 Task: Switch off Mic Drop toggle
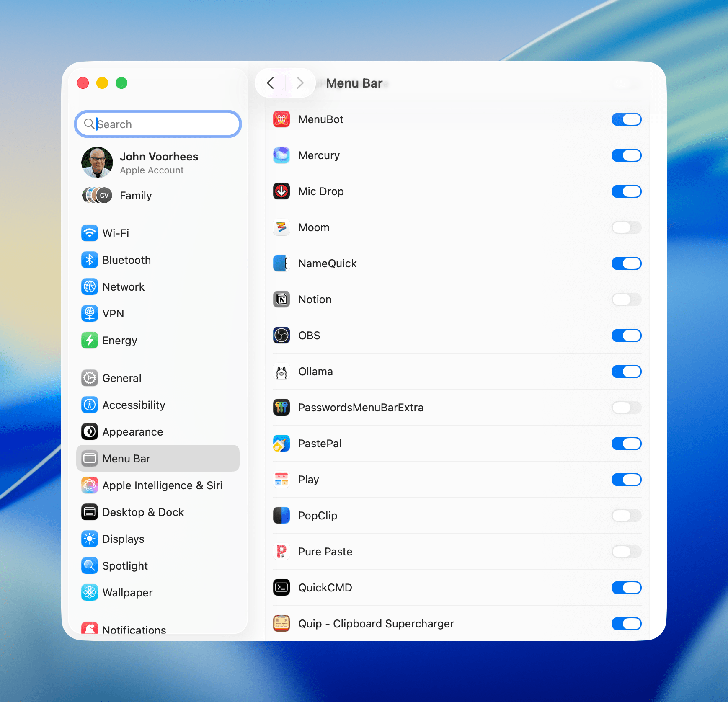(x=627, y=191)
